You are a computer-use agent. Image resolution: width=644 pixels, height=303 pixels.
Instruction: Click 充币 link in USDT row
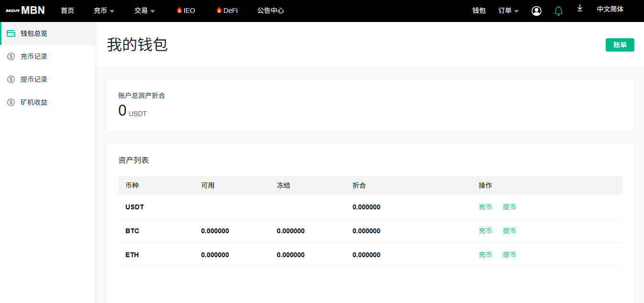tap(485, 207)
